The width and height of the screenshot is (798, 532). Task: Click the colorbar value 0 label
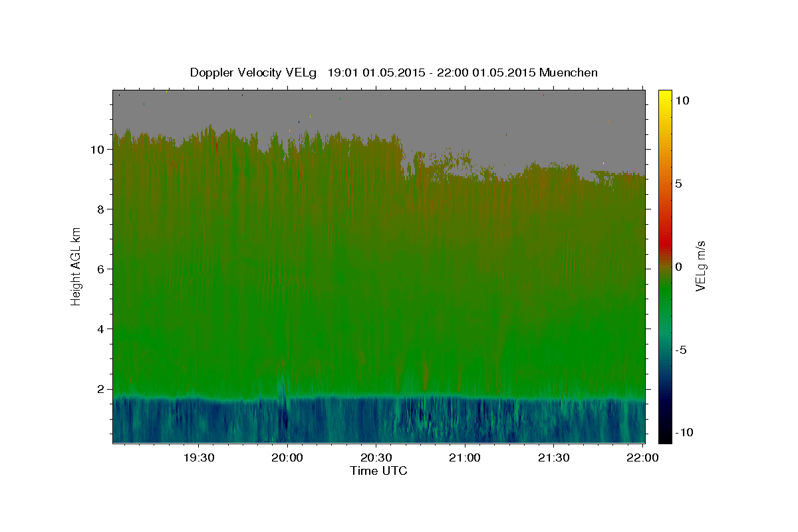(x=678, y=266)
